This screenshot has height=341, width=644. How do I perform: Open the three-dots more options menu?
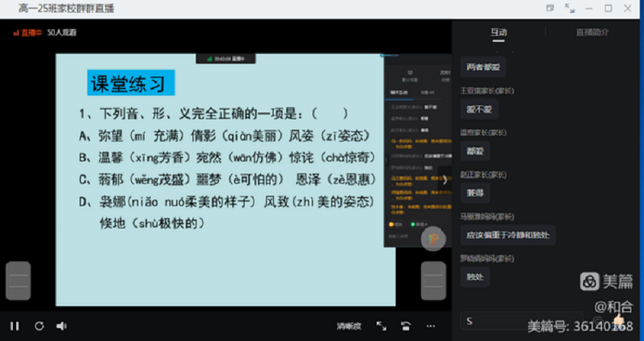point(431,327)
